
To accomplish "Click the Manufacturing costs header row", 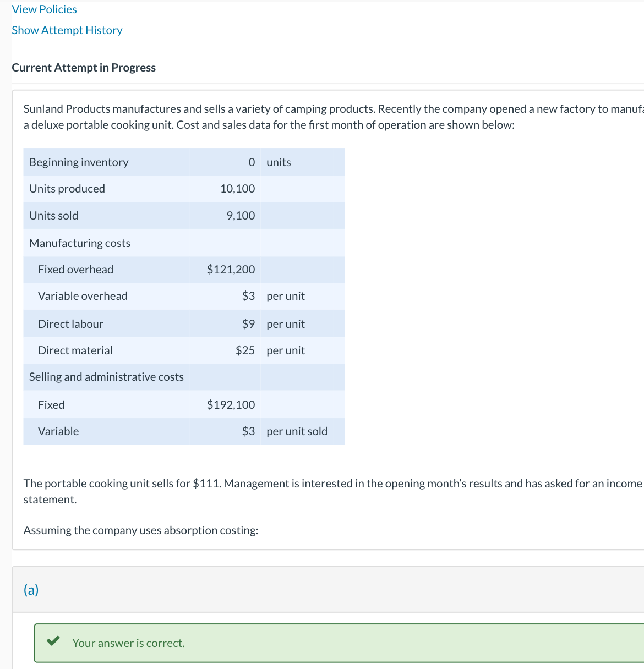I will point(79,243).
